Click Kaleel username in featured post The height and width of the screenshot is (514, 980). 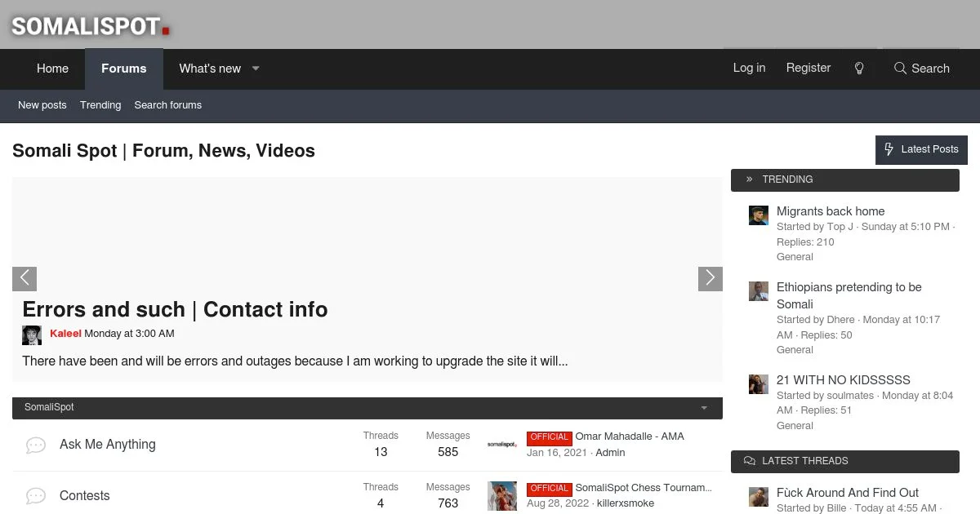point(65,334)
